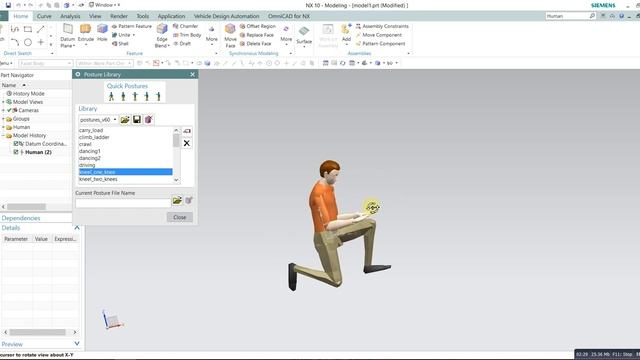Select the rectangle sketch tool
This screenshot has height=360, width=640.
(28, 29)
